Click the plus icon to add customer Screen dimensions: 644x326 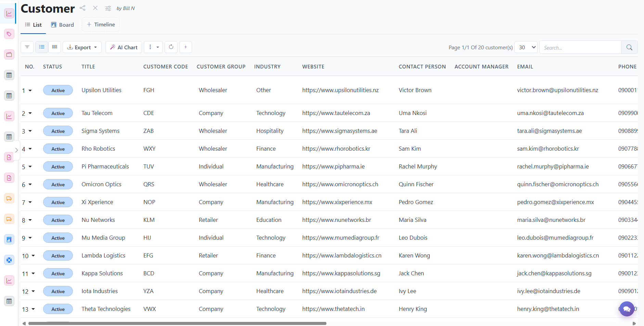point(185,47)
